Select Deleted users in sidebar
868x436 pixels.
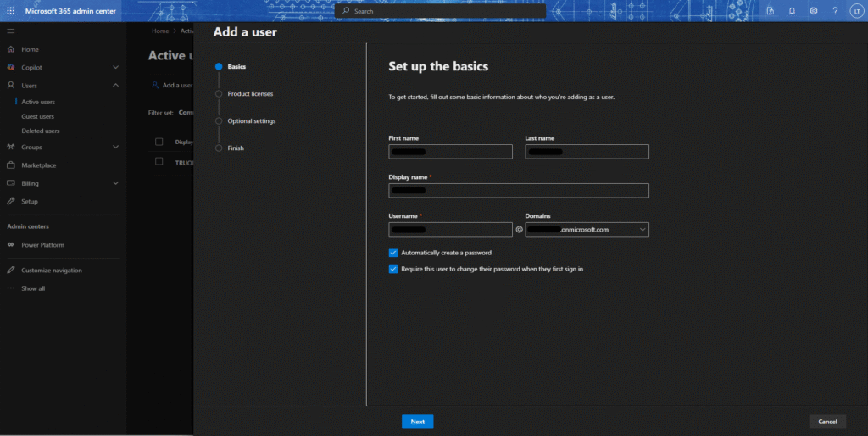coord(40,131)
